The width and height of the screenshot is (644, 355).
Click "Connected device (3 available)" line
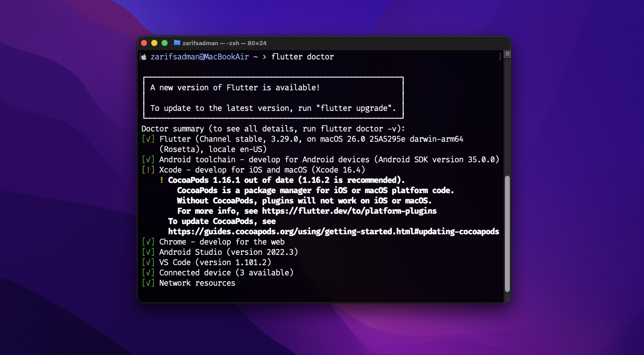click(226, 273)
